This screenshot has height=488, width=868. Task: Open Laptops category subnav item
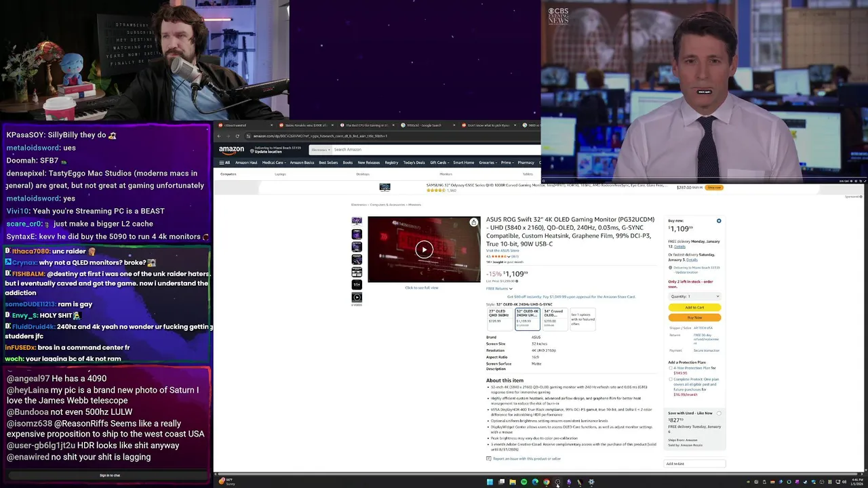280,174
